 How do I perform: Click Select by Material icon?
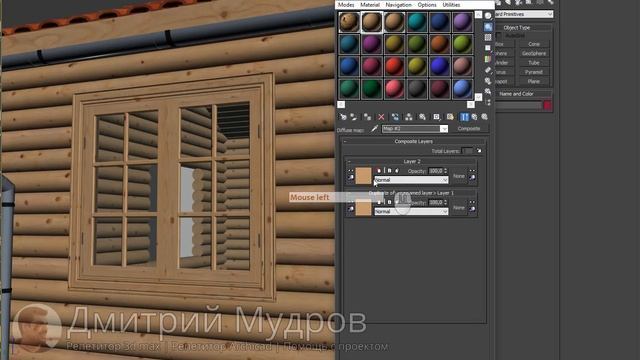pos(488,91)
